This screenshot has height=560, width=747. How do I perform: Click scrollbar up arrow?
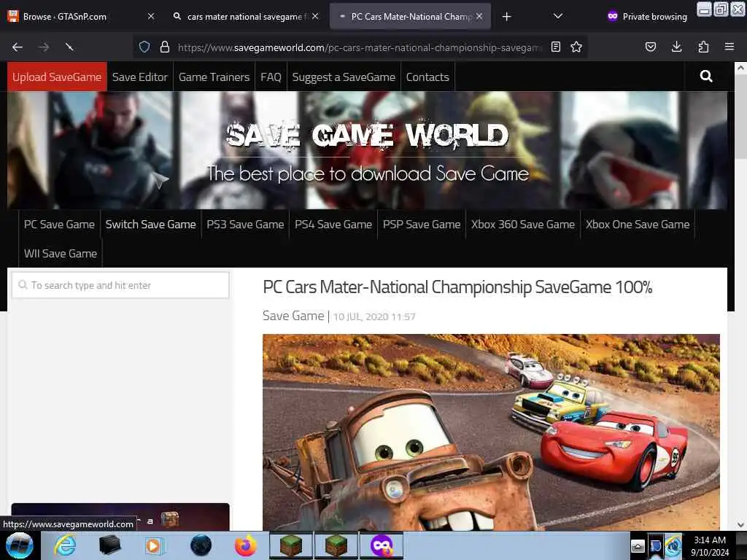[x=740, y=68]
